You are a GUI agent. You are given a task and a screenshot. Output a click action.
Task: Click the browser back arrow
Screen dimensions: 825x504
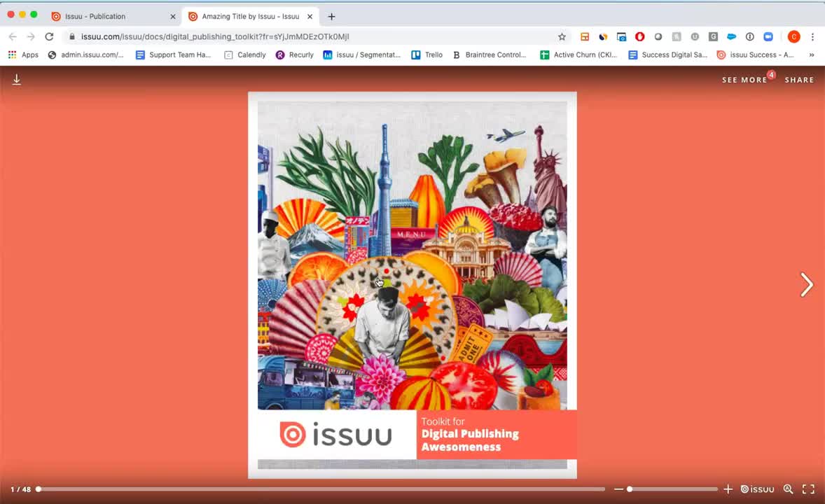tap(13, 37)
